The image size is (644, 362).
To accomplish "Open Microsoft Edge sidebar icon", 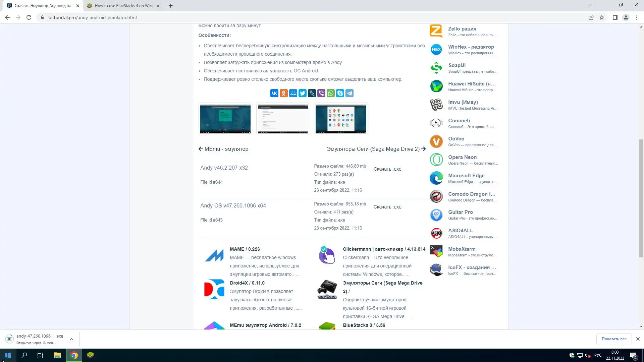I will (436, 178).
